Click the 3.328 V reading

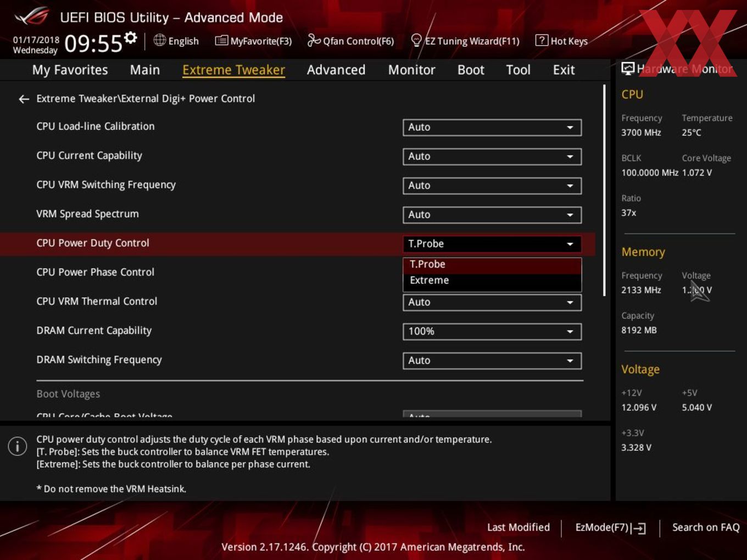(636, 447)
